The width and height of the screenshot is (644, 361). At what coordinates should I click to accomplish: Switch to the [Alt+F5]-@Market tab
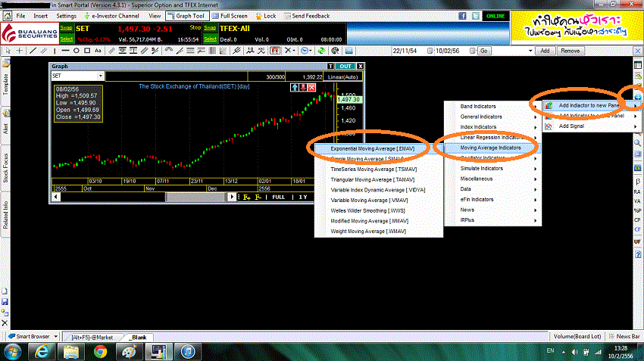92,338
